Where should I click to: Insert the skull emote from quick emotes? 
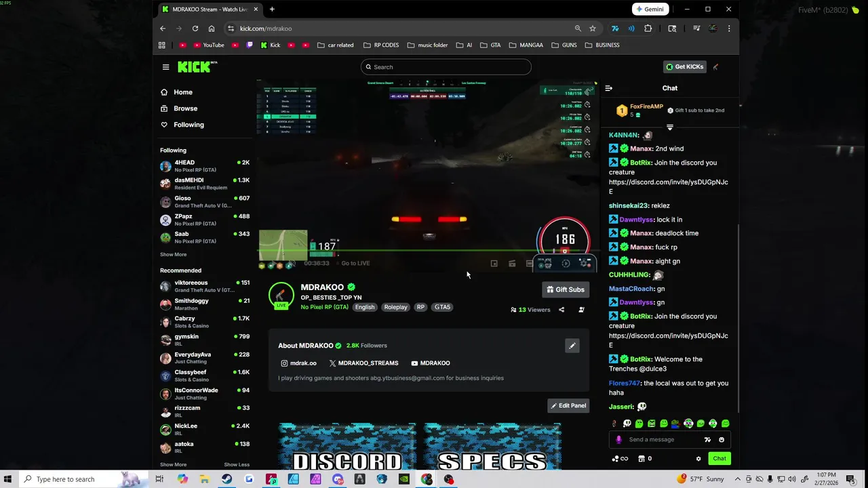[627, 424]
